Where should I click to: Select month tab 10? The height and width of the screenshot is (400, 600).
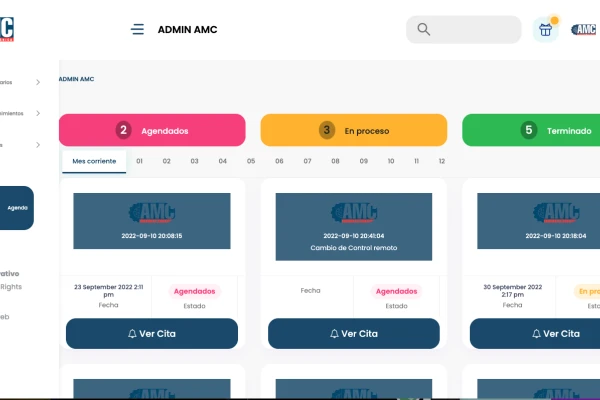pyautogui.click(x=391, y=161)
